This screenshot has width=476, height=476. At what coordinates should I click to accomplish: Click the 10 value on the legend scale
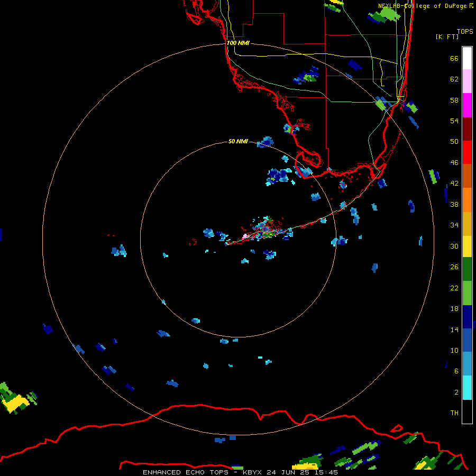coord(454,350)
